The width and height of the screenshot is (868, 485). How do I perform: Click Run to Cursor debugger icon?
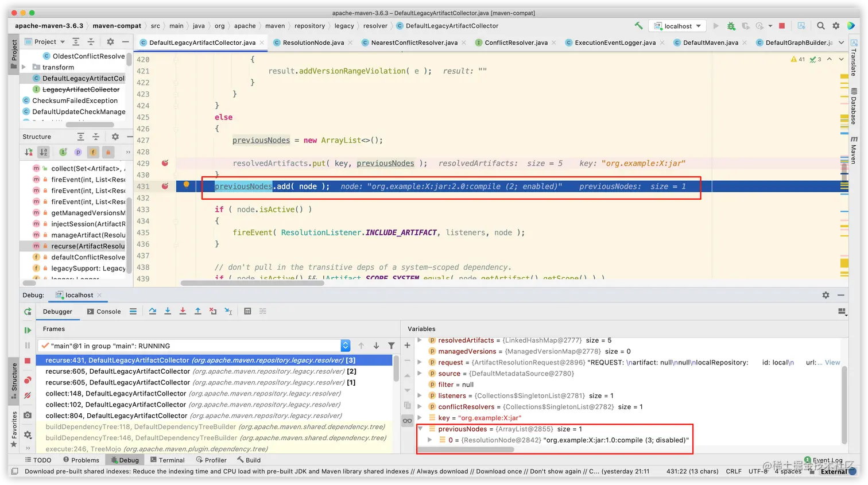[x=228, y=311]
